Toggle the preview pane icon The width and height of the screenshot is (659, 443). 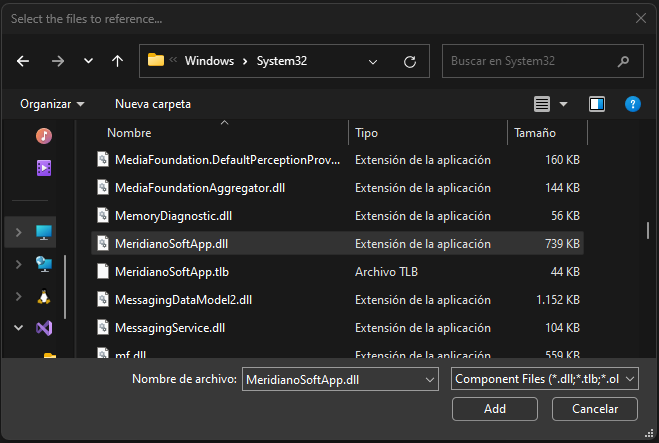coord(597,104)
